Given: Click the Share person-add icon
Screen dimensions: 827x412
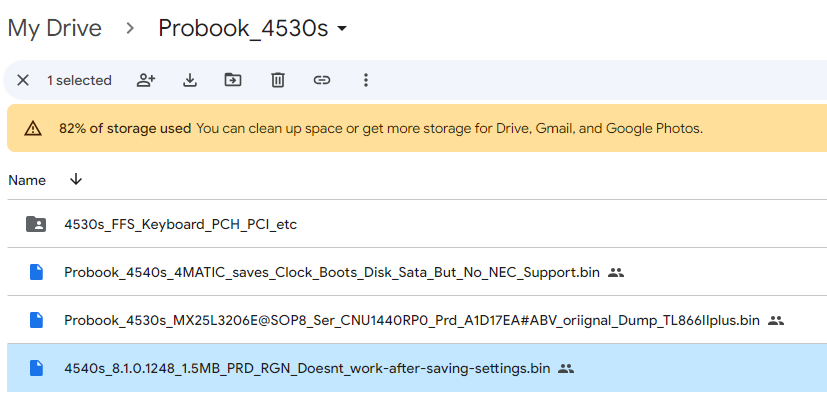Looking at the screenshot, I should click(x=146, y=80).
